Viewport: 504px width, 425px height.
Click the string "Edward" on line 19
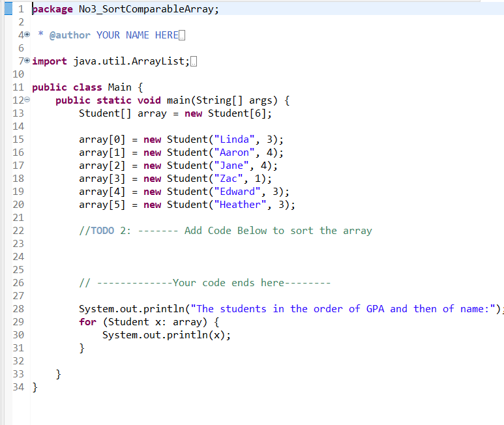pyautogui.click(x=237, y=192)
